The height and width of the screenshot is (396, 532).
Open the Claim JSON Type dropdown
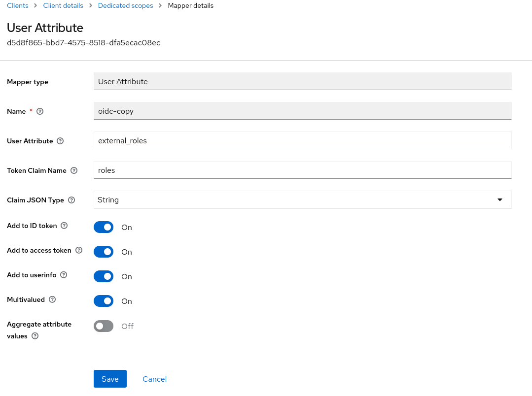pos(500,199)
